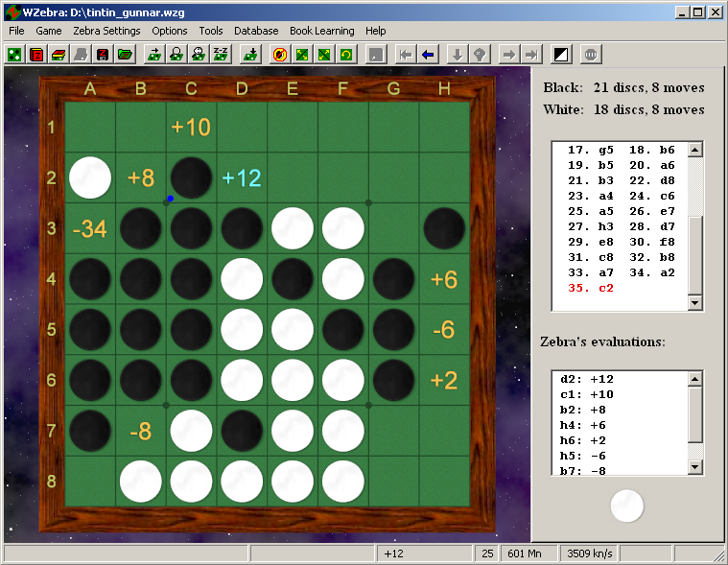The height and width of the screenshot is (565, 728).
Task: Jump to last move with arrow-bar icon
Action: click(530, 55)
